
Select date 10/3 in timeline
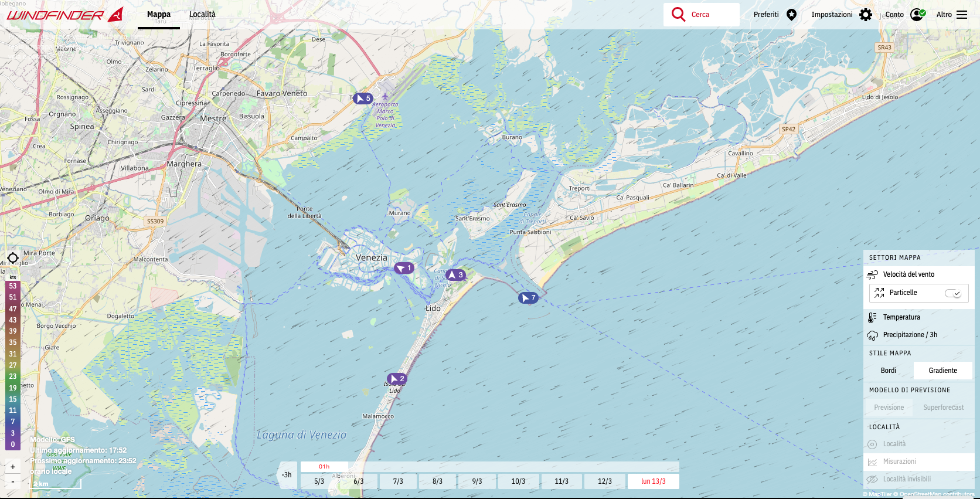click(518, 481)
